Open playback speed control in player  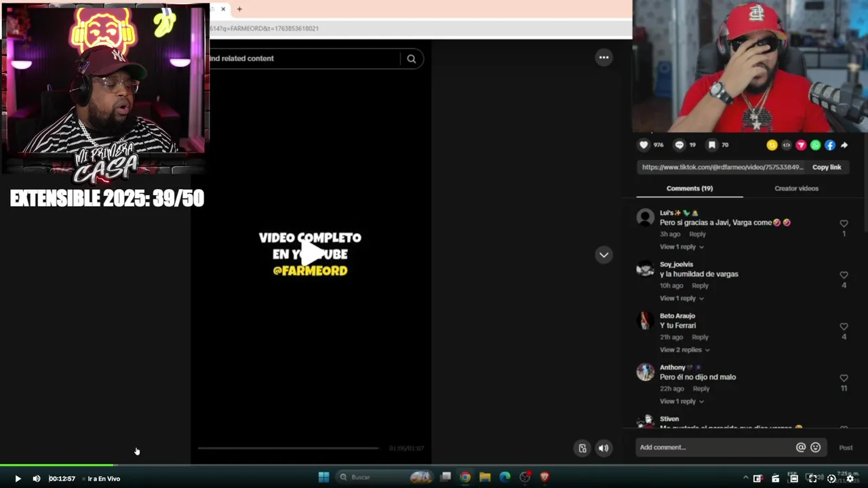tap(831, 479)
